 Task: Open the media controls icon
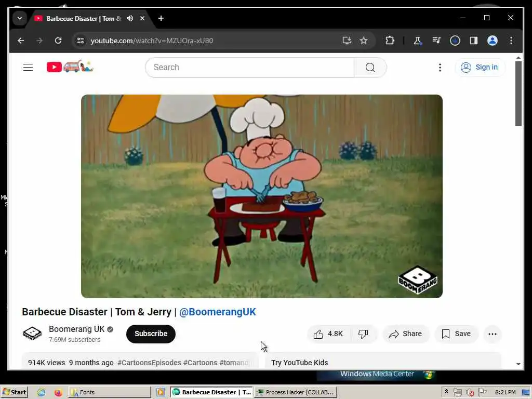point(436,41)
